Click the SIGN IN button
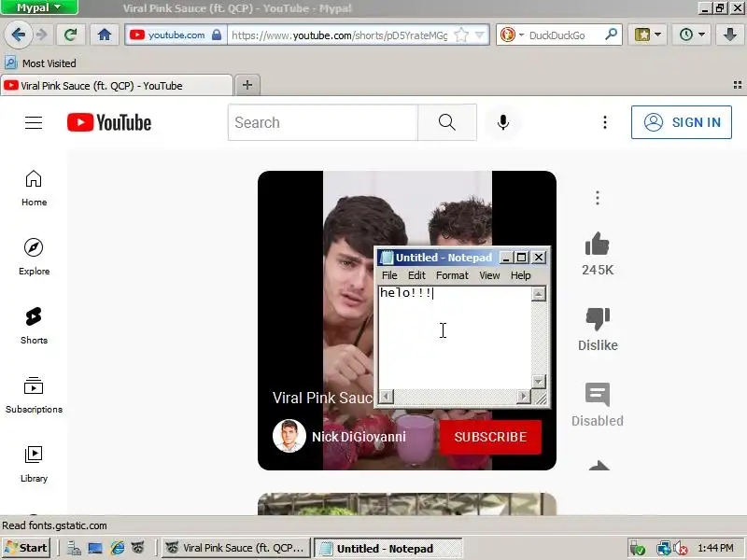This screenshot has height=560, width=747. [682, 122]
